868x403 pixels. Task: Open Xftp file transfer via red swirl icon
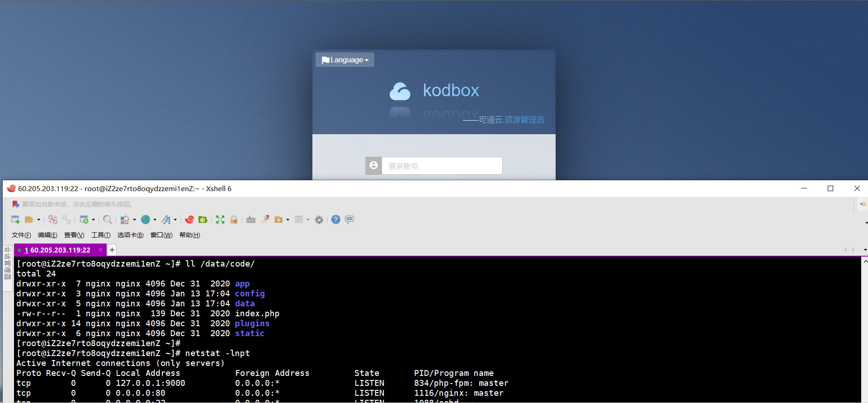tap(189, 220)
